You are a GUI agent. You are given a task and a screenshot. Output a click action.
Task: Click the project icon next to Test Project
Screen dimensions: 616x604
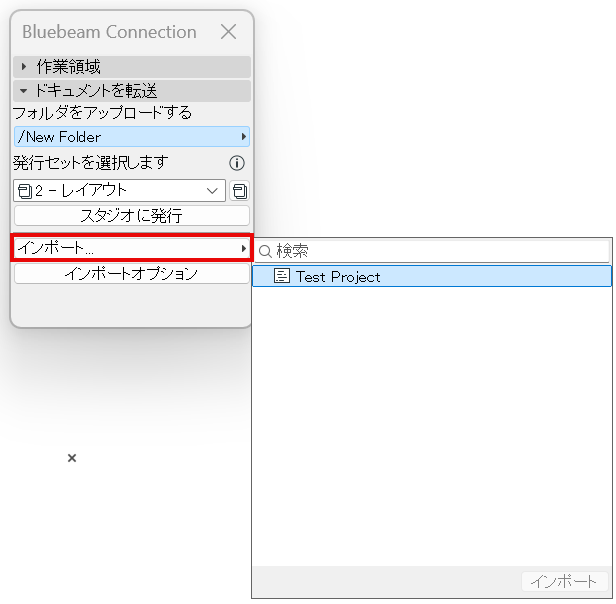coord(282,276)
